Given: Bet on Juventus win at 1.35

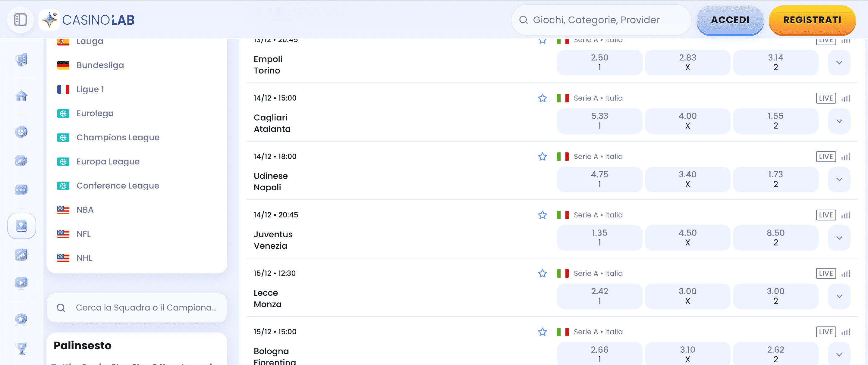Looking at the screenshot, I should 599,237.
